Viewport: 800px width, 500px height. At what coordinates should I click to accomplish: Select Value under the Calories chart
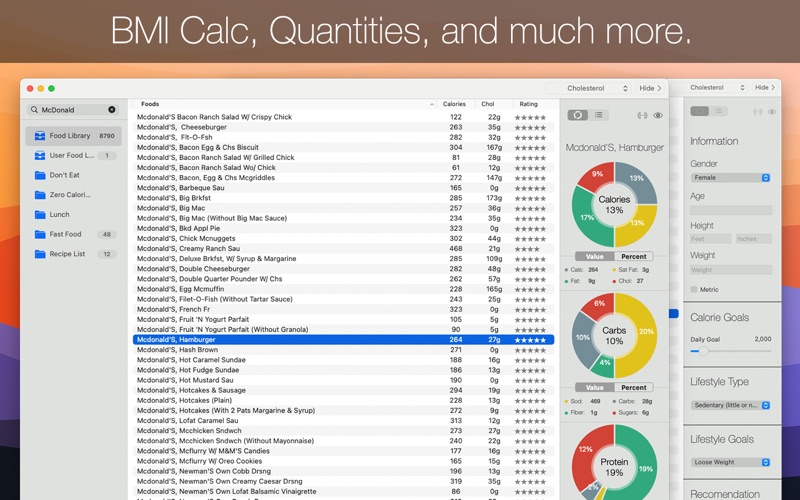[x=594, y=257]
